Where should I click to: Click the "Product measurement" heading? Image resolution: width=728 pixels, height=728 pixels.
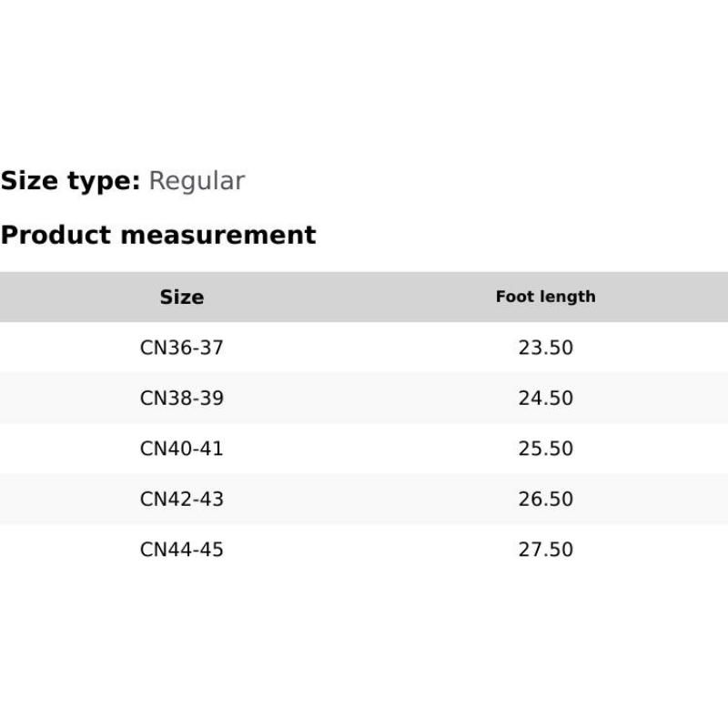[158, 235]
